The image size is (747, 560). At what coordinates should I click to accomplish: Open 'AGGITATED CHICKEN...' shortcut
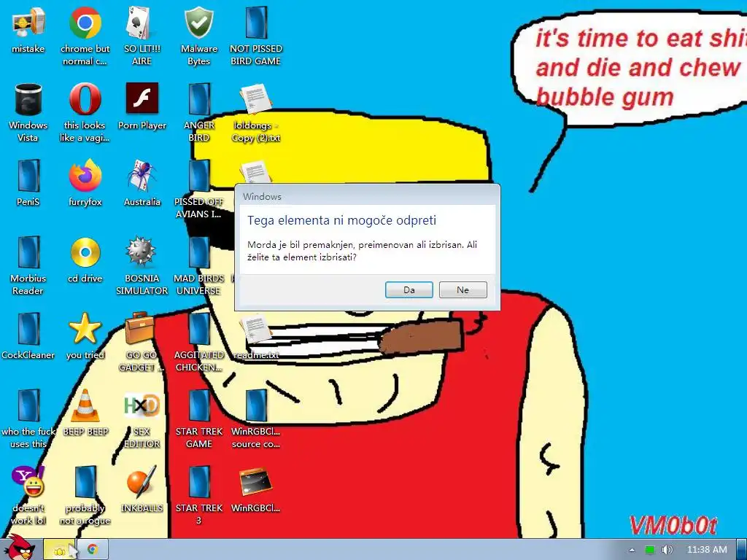(198, 343)
